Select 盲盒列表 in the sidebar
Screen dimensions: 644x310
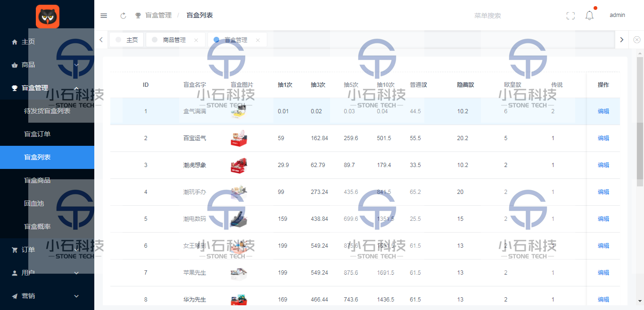tap(47, 157)
